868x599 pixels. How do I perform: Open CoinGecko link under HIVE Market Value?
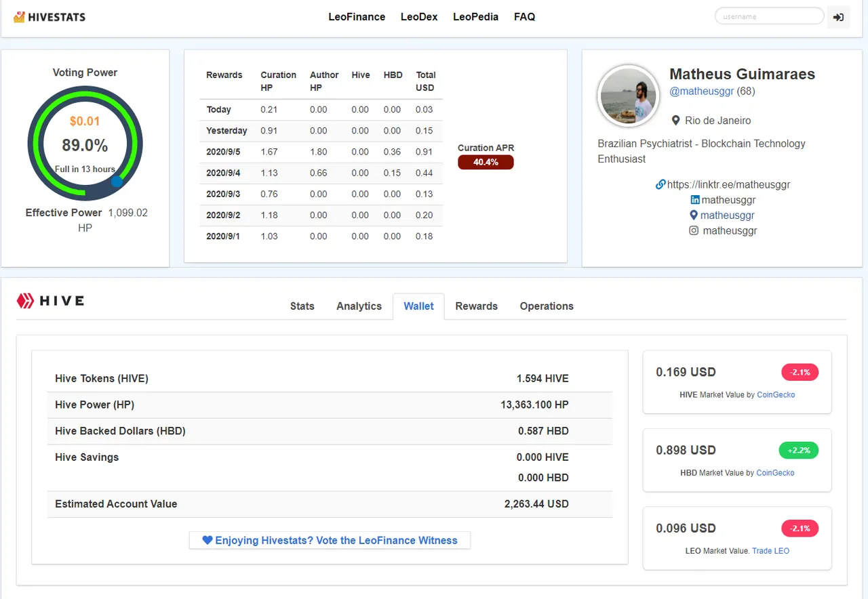tap(776, 394)
